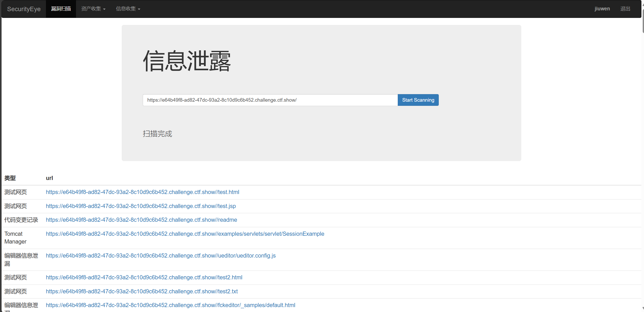Click the 退出 logout link
The height and width of the screenshot is (312, 644).
point(625,9)
